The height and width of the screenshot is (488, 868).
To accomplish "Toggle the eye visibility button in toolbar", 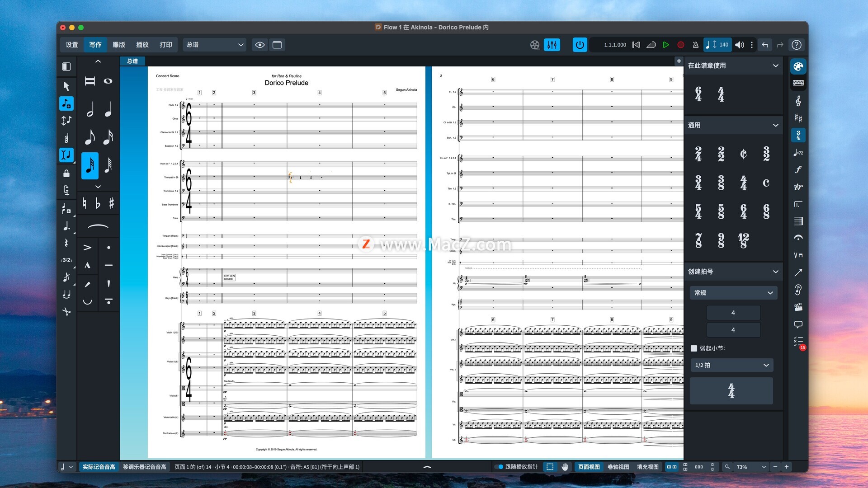I will point(260,45).
